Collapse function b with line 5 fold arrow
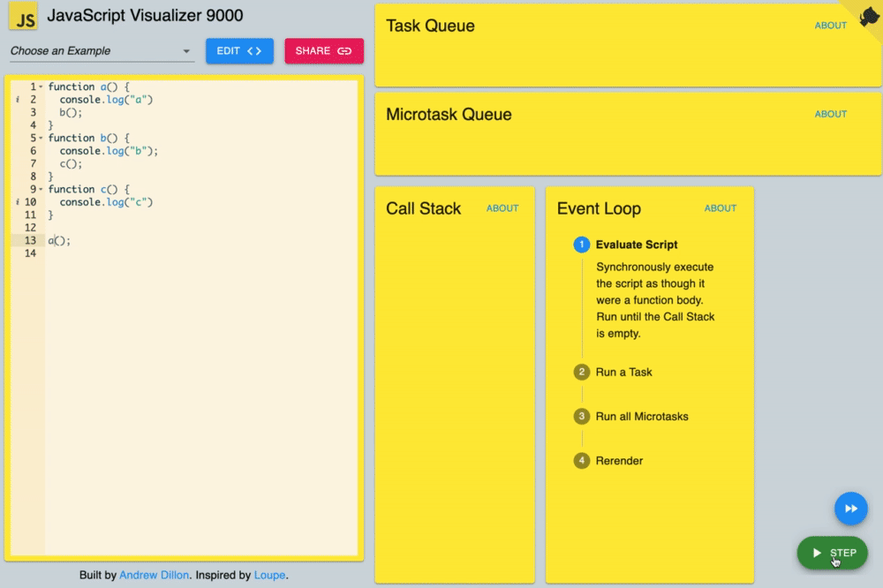 click(x=40, y=138)
